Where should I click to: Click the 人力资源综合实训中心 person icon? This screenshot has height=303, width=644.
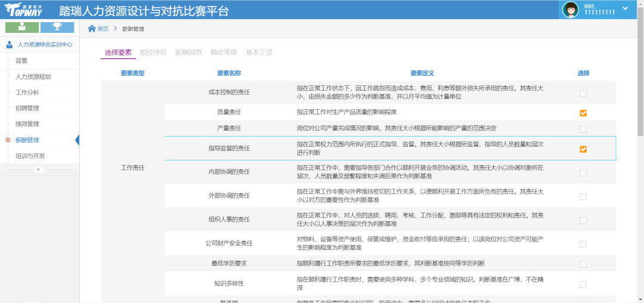coord(10,44)
